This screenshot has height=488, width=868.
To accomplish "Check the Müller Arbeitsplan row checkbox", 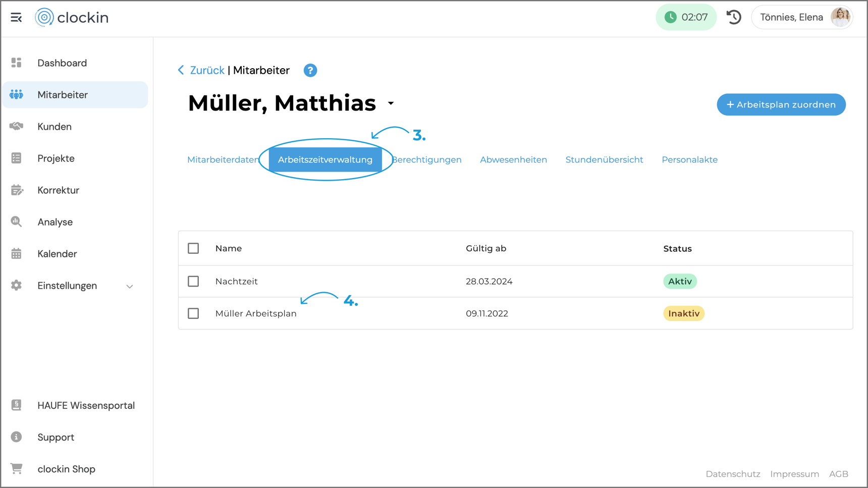I will (193, 313).
